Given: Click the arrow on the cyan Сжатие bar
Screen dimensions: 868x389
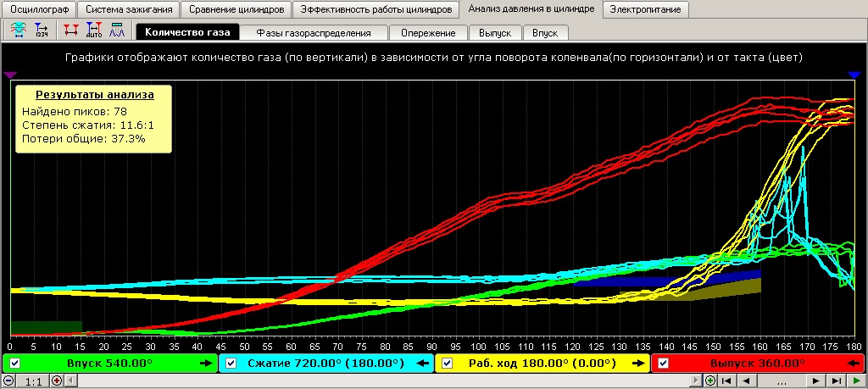Looking at the screenshot, I should pos(422,364).
